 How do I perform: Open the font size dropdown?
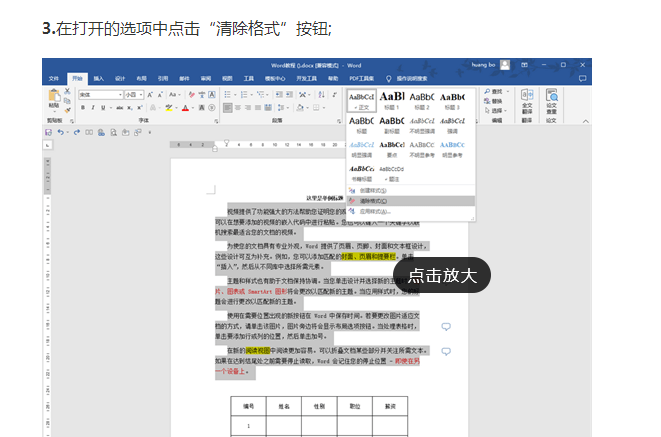(x=141, y=95)
